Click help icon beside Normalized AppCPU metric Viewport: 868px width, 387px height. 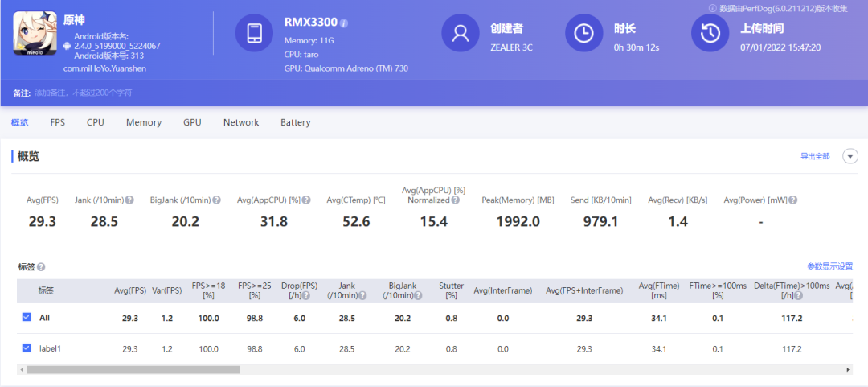tap(455, 200)
